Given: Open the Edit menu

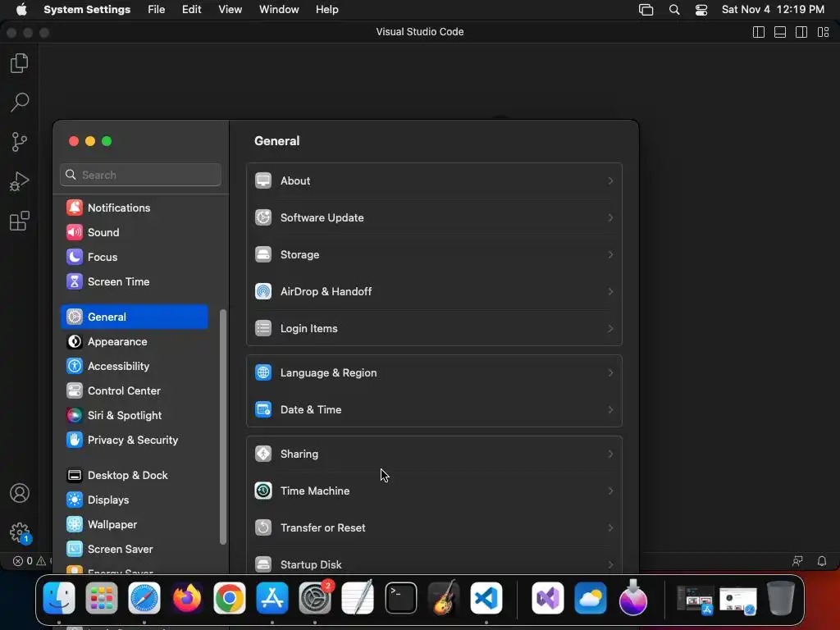Looking at the screenshot, I should point(191,10).
